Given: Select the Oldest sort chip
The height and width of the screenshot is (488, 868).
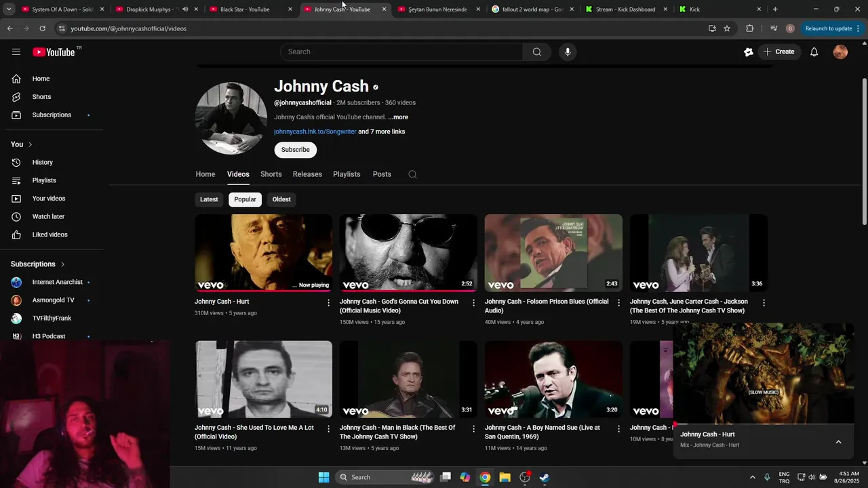Looking at the screenshot, I should (281, 199).
